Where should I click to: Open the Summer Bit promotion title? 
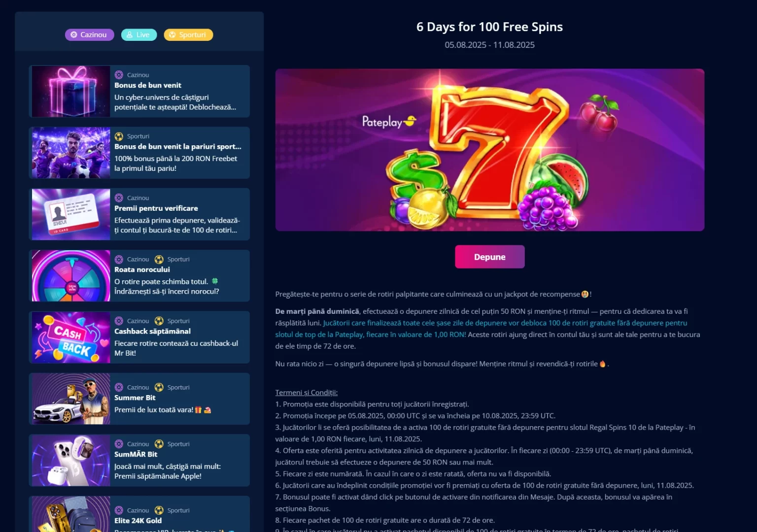135,398
